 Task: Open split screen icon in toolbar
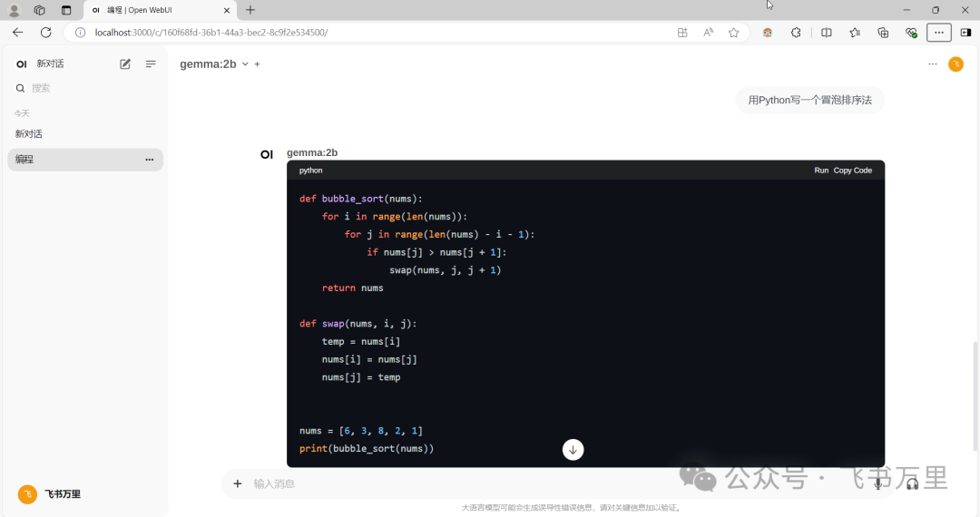tap(827, 33)
